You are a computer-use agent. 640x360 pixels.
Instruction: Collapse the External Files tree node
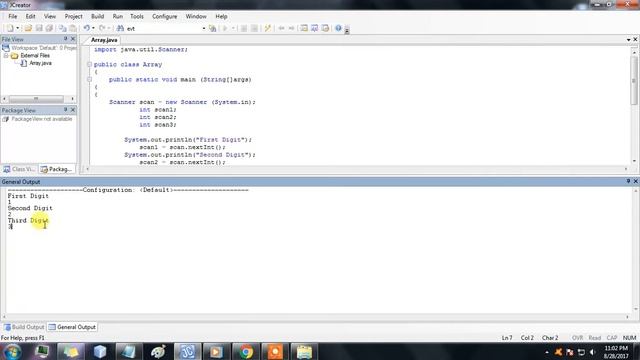[6, 56]
